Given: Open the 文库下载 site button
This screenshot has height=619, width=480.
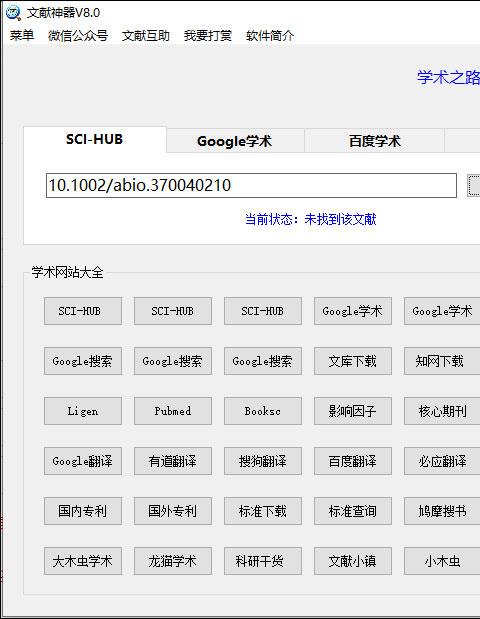Looking at the screenshot, I should (353, 361).
